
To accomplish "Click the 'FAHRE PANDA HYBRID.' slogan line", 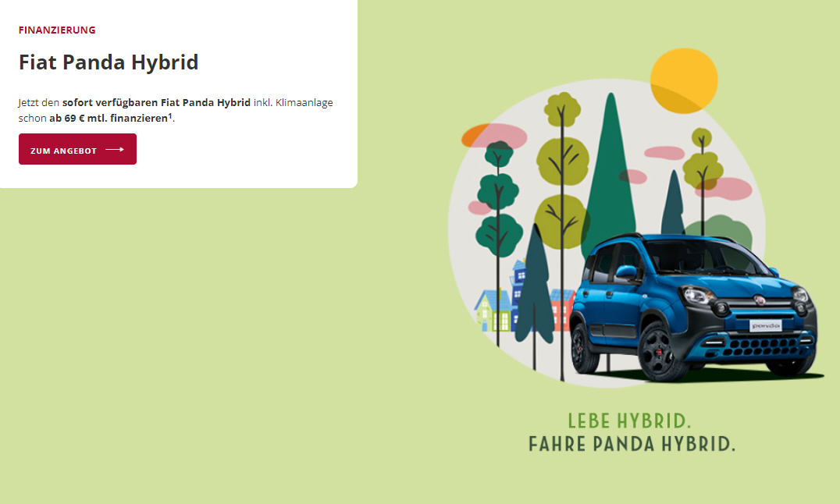I will [x=632, y=444].
